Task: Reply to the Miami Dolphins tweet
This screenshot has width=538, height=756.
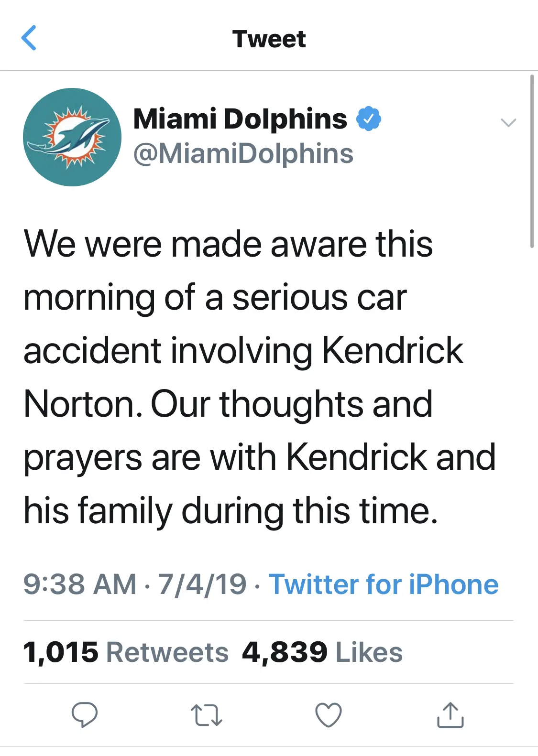Action: 85,714
